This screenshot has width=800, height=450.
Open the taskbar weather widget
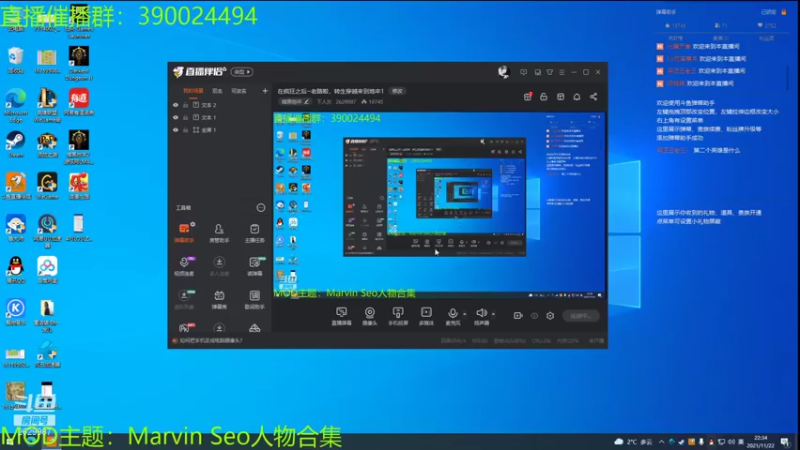point(633,442)
